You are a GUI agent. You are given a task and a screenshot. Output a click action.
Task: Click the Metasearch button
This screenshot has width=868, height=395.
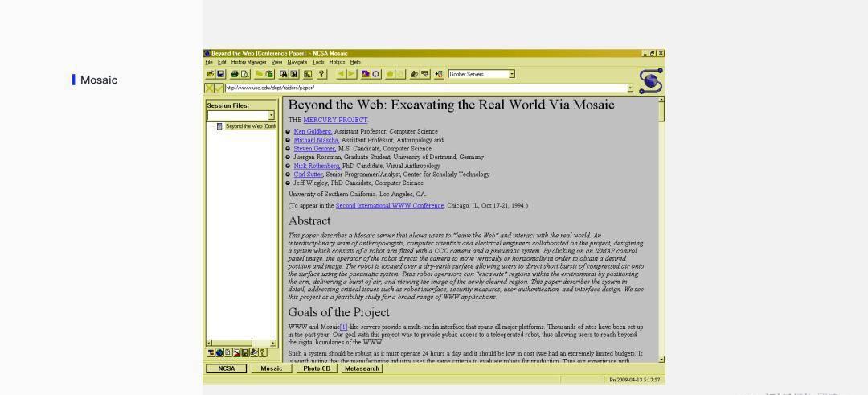coord(362,368)
